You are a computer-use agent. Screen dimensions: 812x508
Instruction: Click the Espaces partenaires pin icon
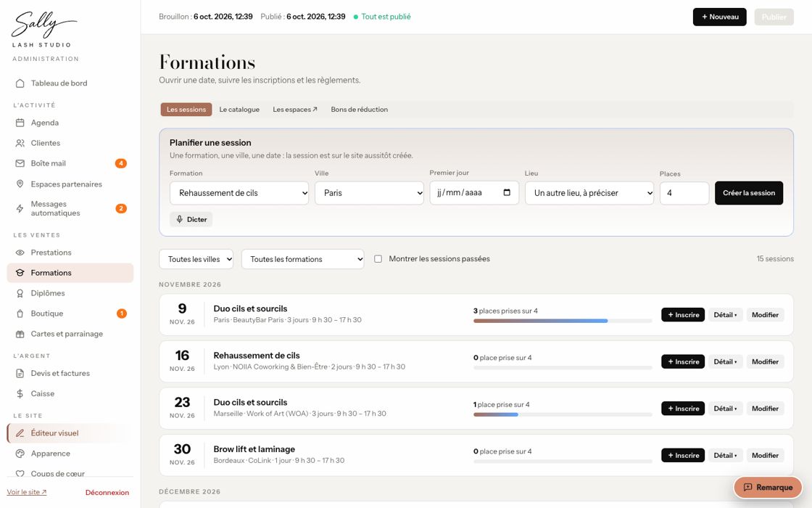point(20,184)
